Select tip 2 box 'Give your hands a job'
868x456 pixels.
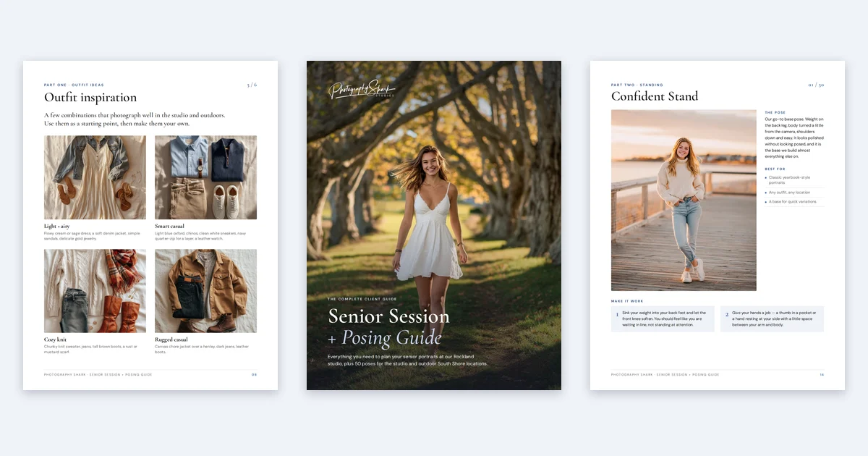point(773,319)
